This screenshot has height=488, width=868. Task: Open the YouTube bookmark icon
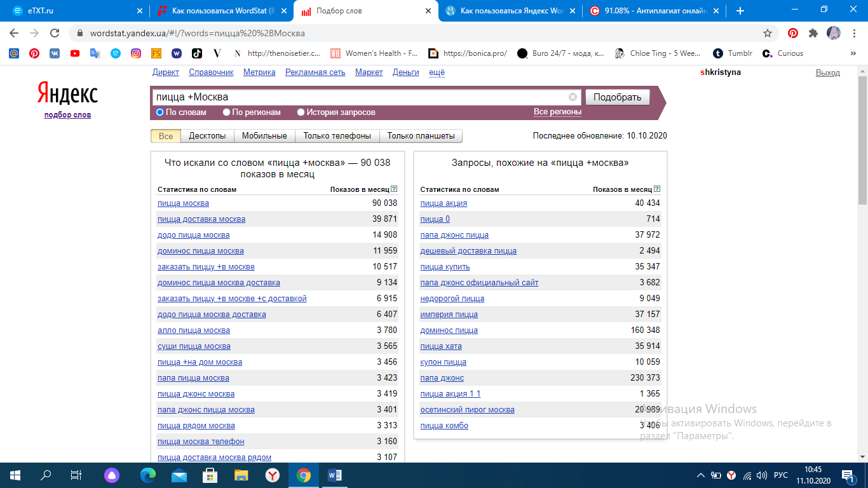pos(75,53)
